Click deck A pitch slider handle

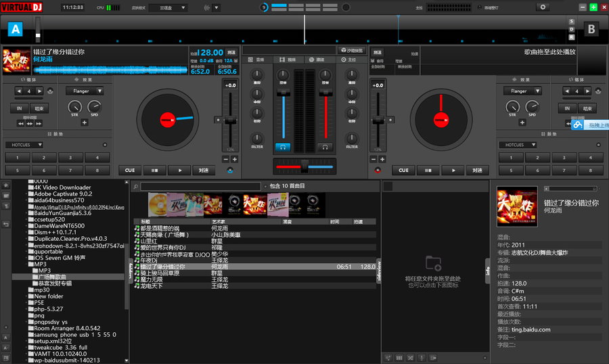[x=230, y=120]
